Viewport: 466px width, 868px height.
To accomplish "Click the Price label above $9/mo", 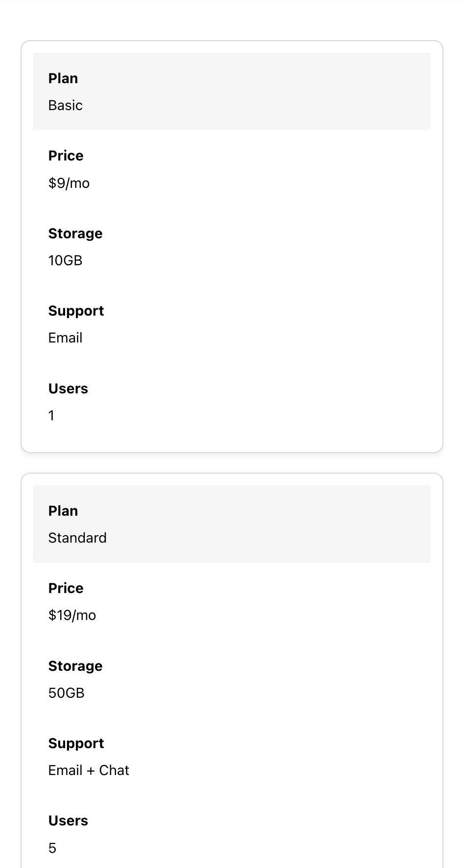I will pyautogui.click(x=66, y=156).
